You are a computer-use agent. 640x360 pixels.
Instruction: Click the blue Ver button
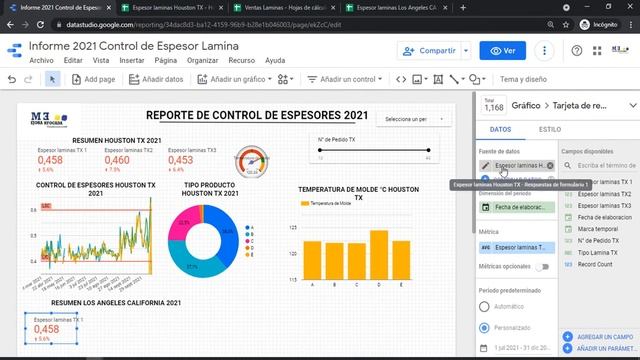pos(502,51)
